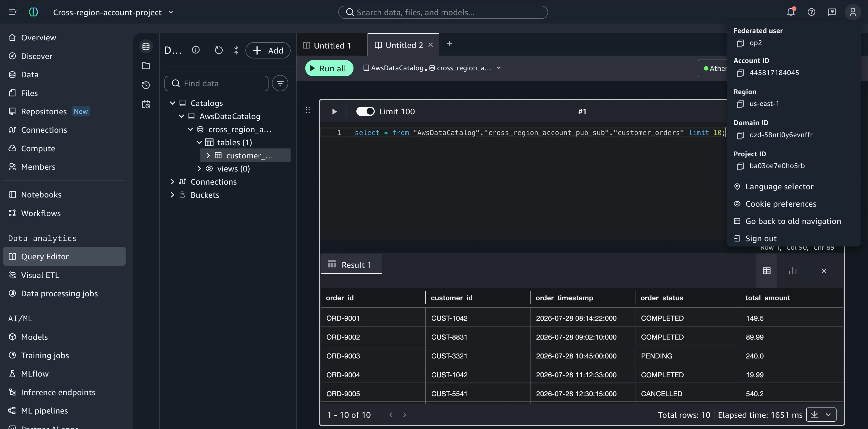Expand the Buckets tree node

point(173,195)
